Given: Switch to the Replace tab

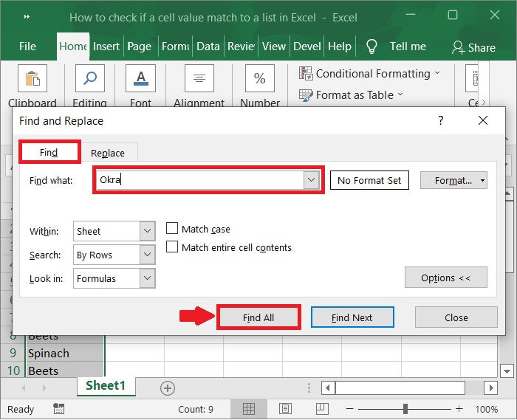Looking at the screenshot, I should [x=108, y=153].
